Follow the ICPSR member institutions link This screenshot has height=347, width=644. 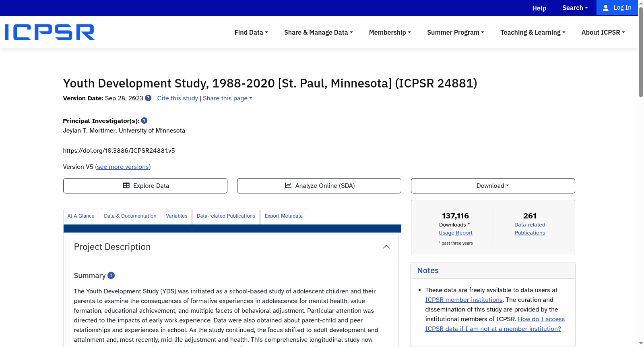(464, 300)
